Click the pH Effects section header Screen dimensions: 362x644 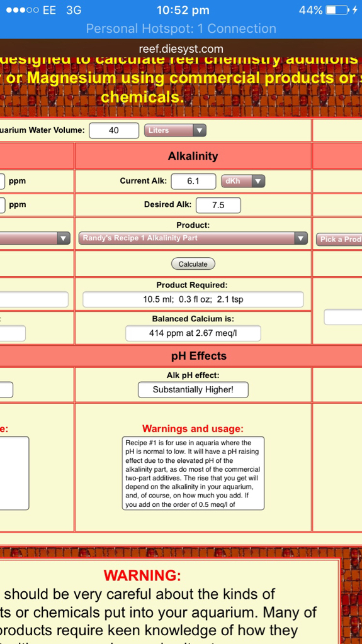coord(199,356)
